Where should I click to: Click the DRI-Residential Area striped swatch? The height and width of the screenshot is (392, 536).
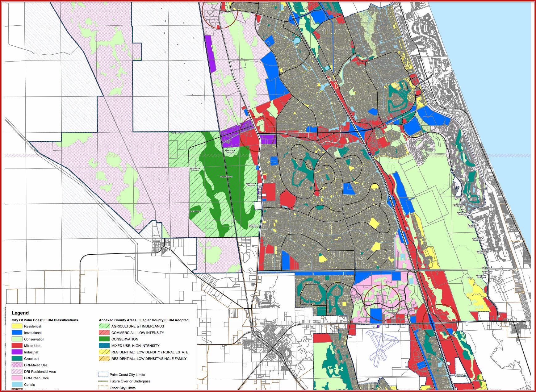point(17,372)
